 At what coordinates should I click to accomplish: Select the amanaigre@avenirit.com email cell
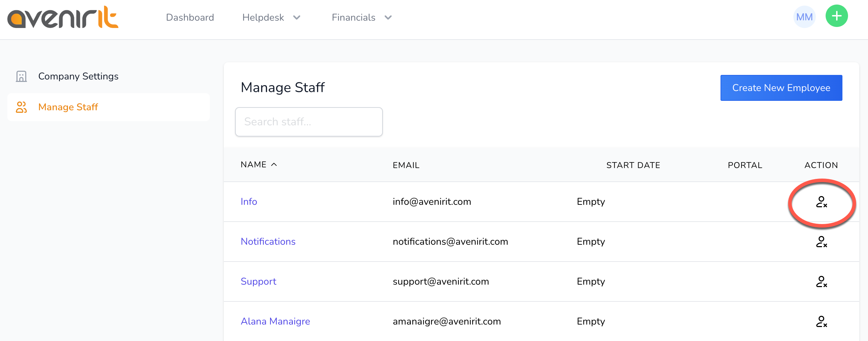(447, 321)
